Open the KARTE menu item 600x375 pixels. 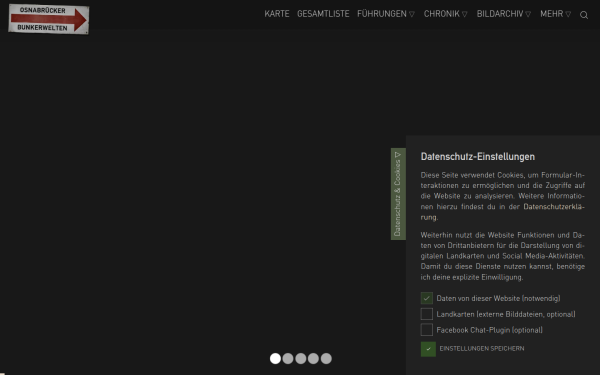coord(277,14)
